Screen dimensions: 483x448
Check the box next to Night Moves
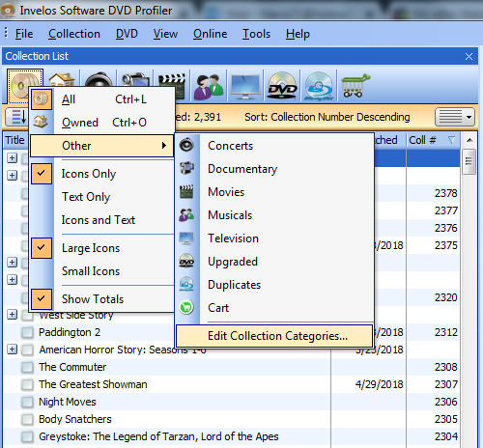tap(27, 402)
